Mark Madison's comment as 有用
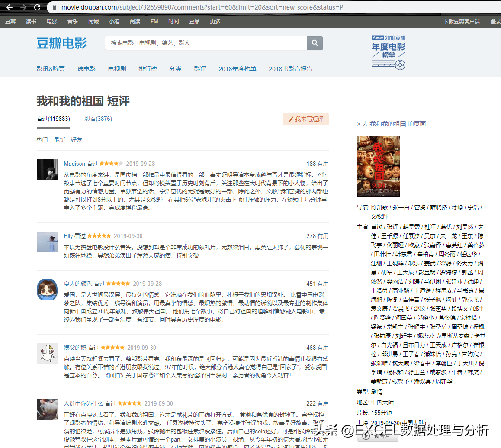The image size is (501, 448). 323,164
